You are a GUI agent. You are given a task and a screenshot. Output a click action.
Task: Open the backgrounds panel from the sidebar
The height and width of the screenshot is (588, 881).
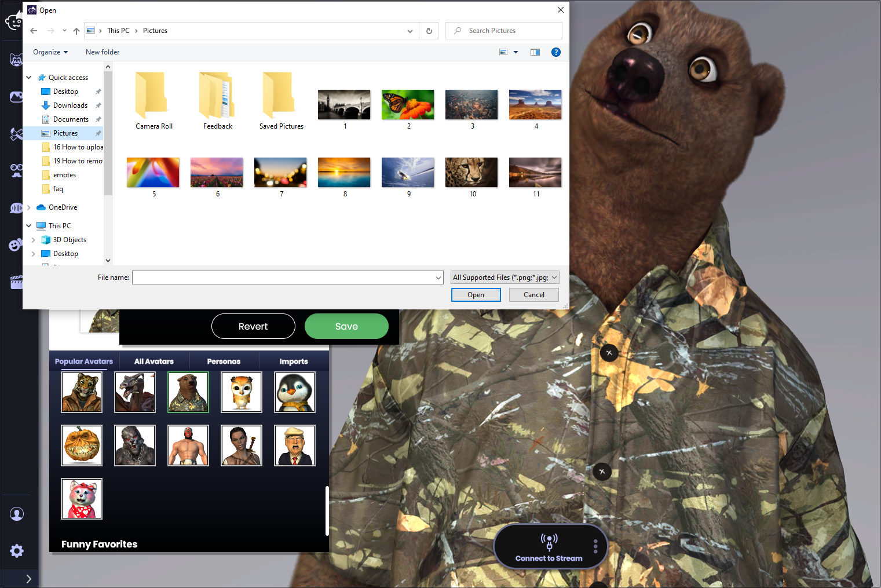point(16,97)
